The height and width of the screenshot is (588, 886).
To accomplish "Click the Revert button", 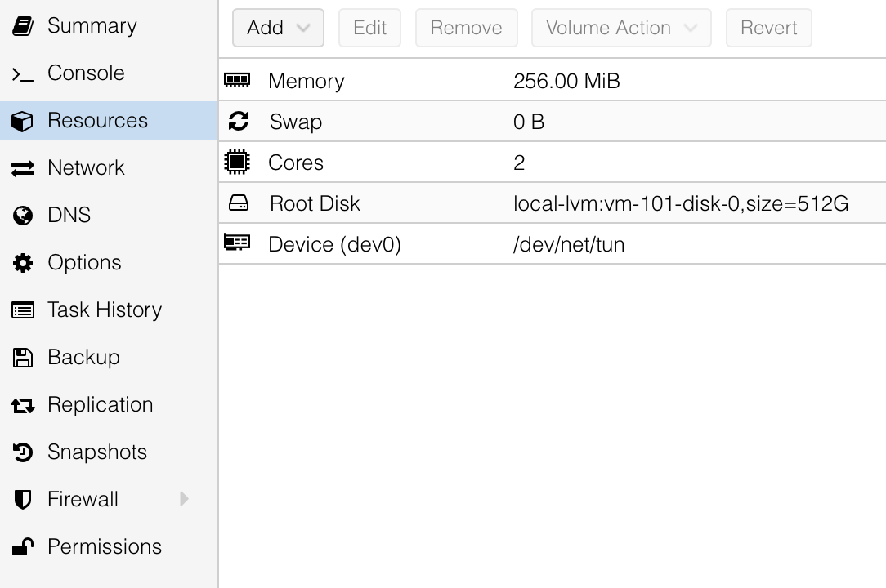I will click(x=768, y=28).
